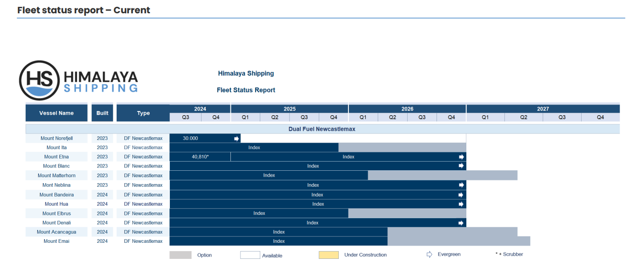Click the built year 2023 for Mount Norefjell
The height and width of the screenshot is (280, 644).
tap(102, 138)
